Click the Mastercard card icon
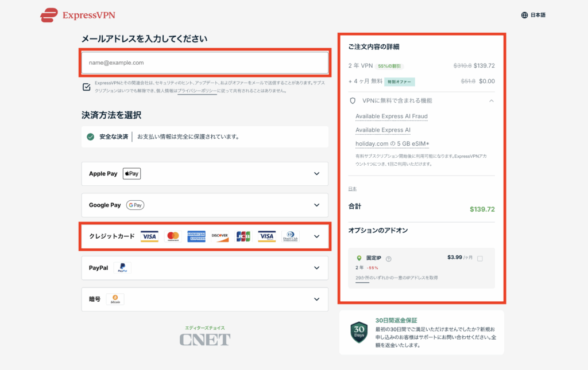Image resolution: width=588 pixels, height=370 pixels. (173, 236)
